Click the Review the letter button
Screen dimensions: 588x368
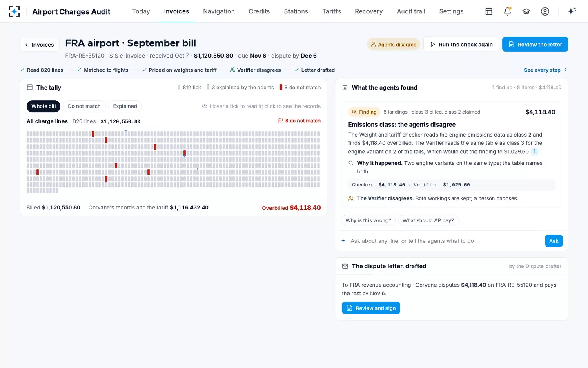tap(535, 44)
